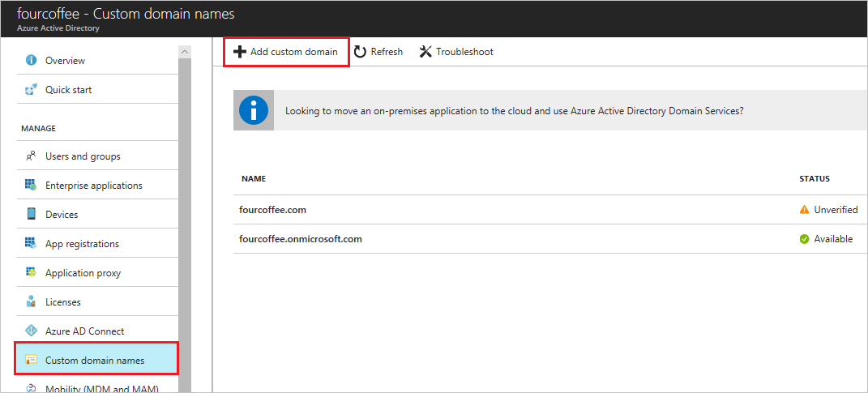Viewport: 868px width, 393px height.
Task: Click the Troubleshoot tools icon
Action: point(425,52)
